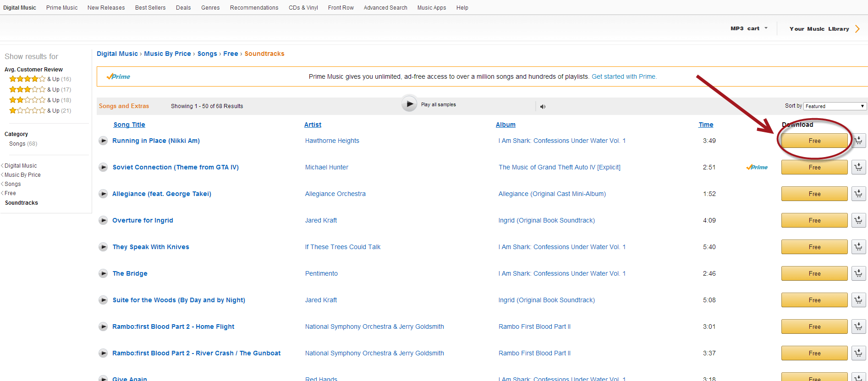
Task: Add Rambo River Crash to cart
Action: [x=858, y=353]
